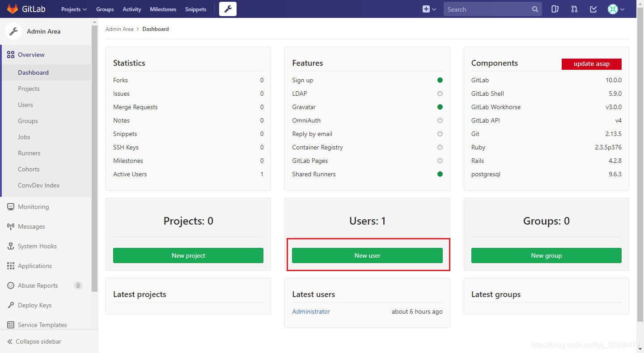Select Runners in the sidebar
The image size is (644, 353).
[x=29, y=153]
